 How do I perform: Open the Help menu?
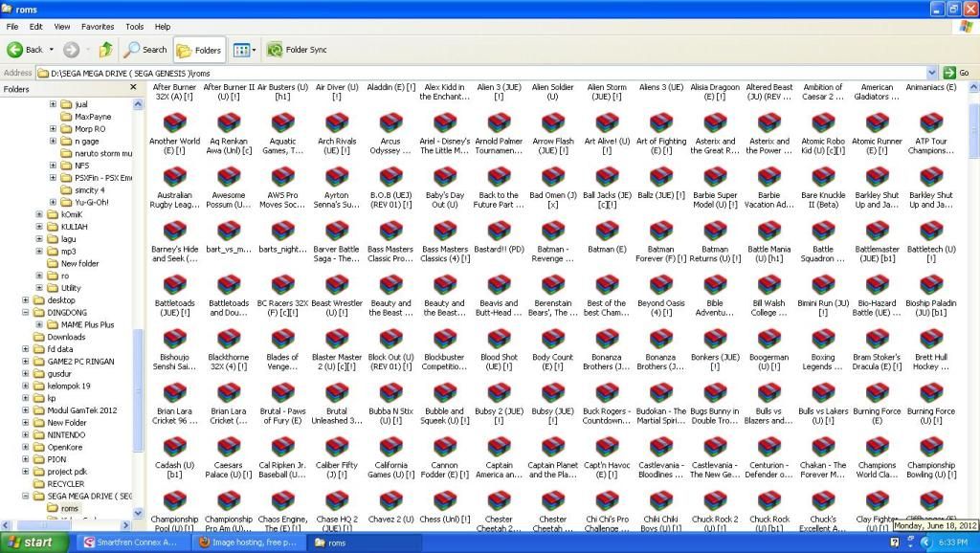click(163, 27)
